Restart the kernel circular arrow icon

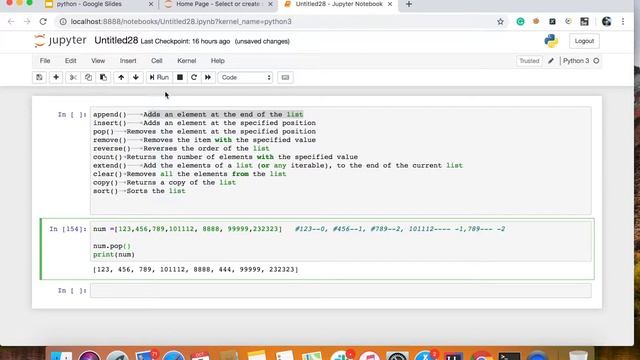click(194, 77)
